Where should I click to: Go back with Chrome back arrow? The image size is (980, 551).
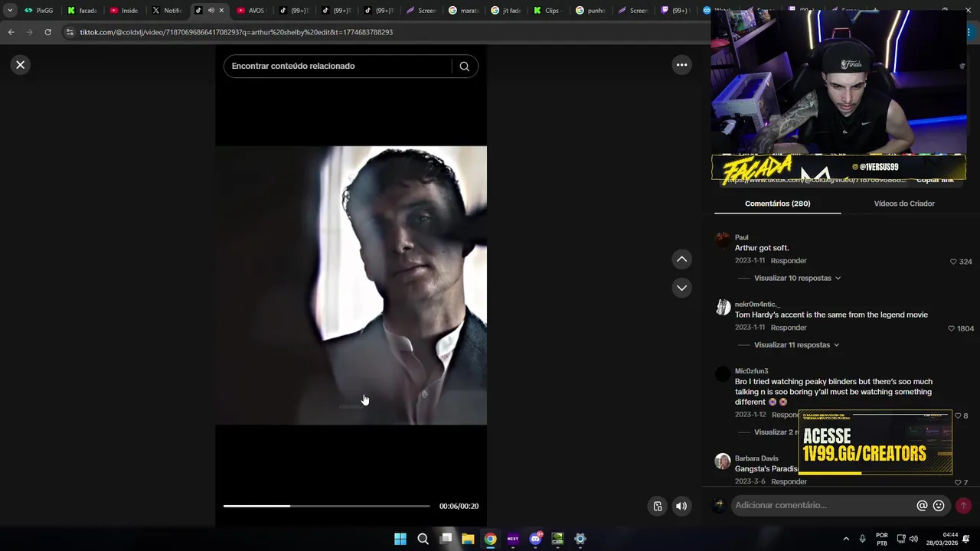tap(11, 32)
